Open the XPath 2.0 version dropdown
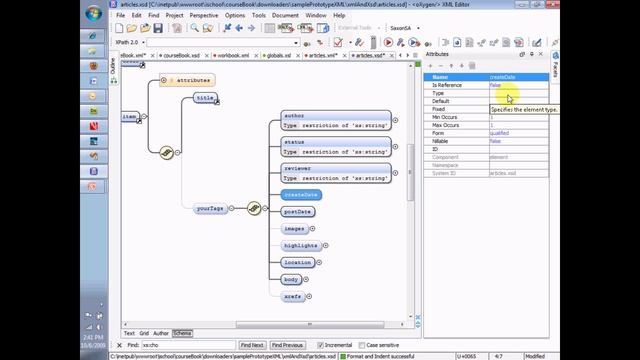Screen dimensions: 640x360 coord(143,42)
